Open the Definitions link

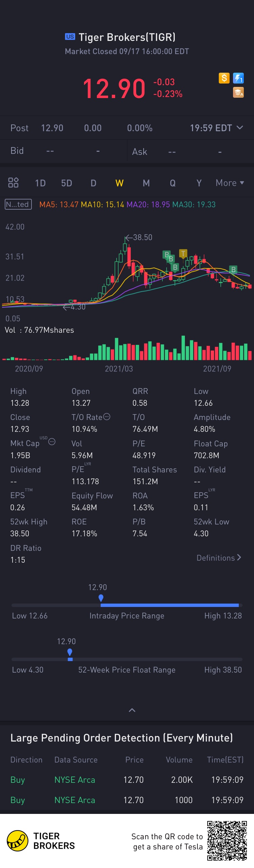pyautogui.click(x=219, y=558)
